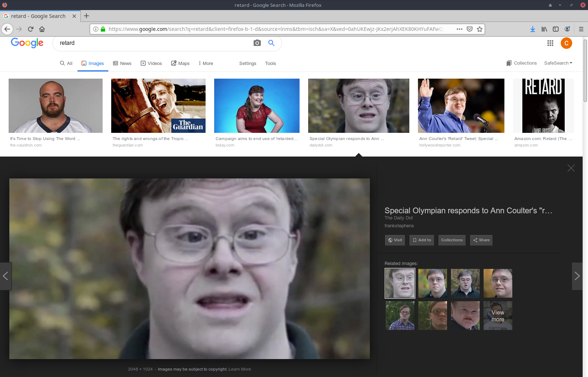Open the today.com campaign image result

[257, 106]
